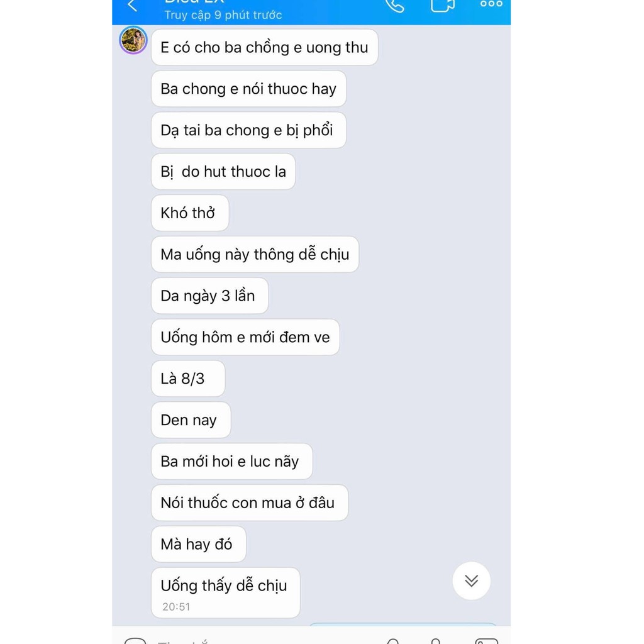Tap the "Khó thở" message bubble
This screenshot has height=644, width=644.
coord(190,213)
